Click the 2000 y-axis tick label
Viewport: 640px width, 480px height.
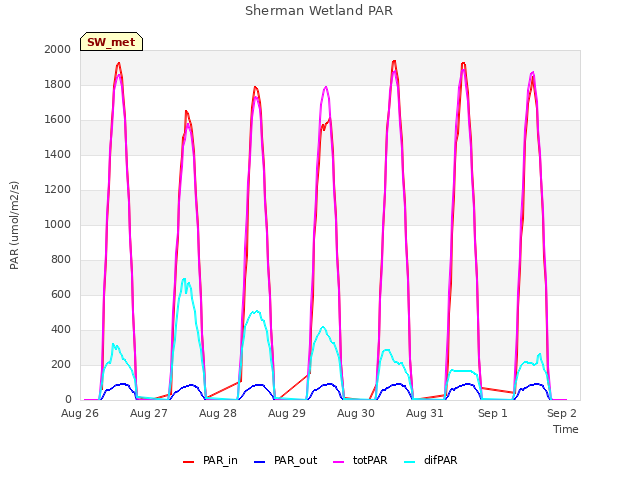tap(58, 49)
